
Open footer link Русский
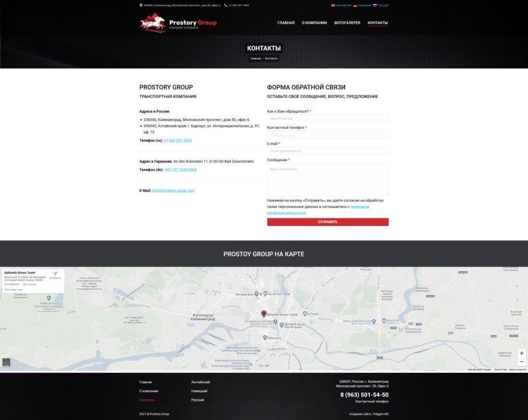tap(198, 400)
